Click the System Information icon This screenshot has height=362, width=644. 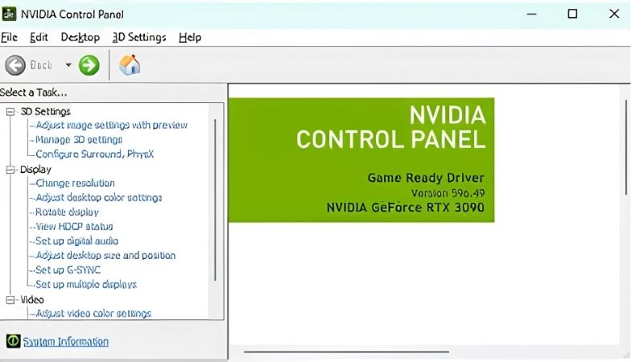[x=13, y=340]
